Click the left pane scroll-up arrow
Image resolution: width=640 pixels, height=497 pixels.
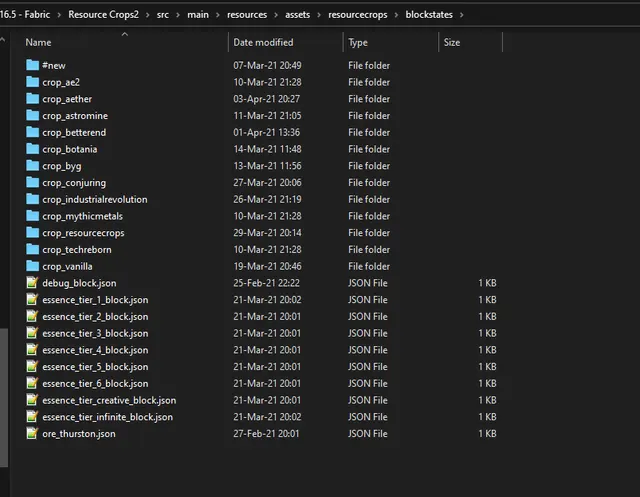tap(3, 40)
